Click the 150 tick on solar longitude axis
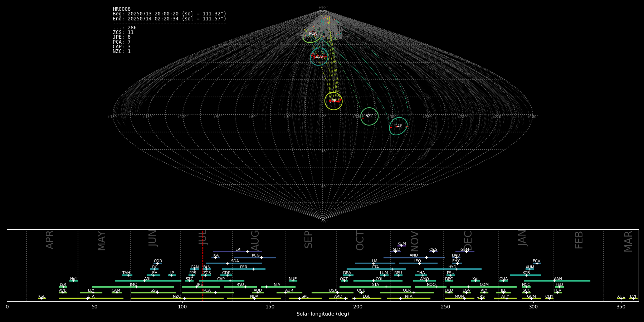This screenshot has height=322, width=644. pyautogui.click(x=270, y=307)
